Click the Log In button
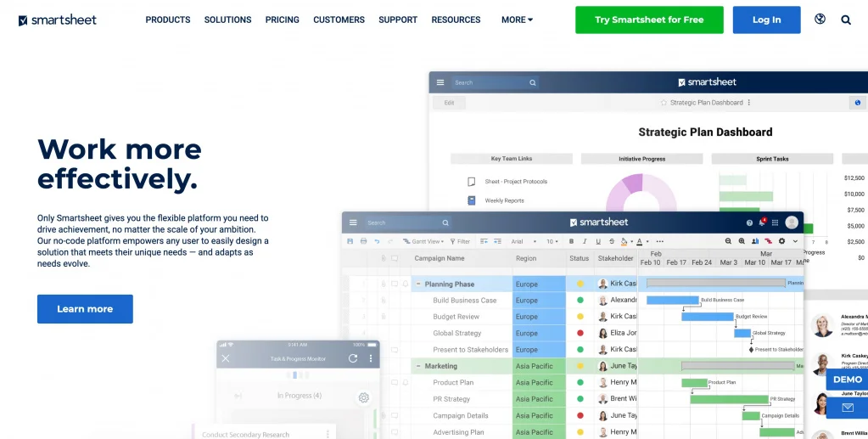The width and height of the screenshot is (868, 439). click(x=767, y=20)
